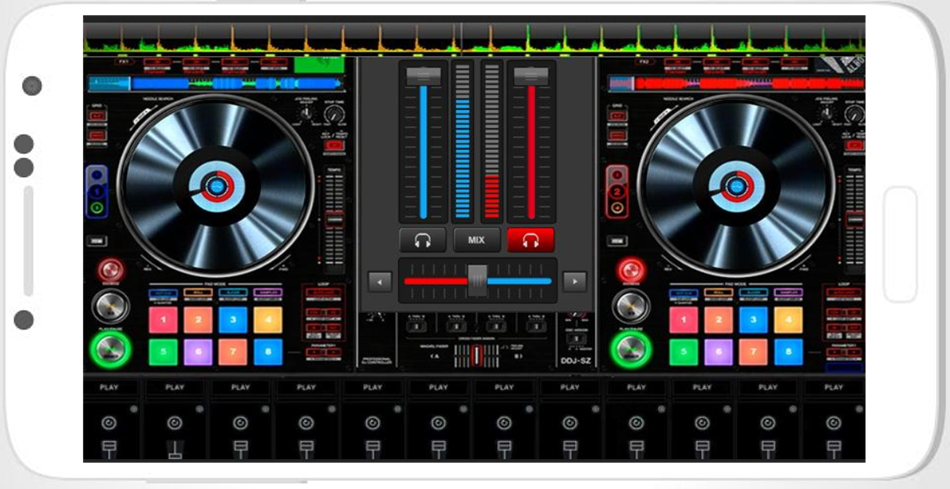Select the purple Sampler pad mode, left deck
This screenshot has width=950, height=489.
[268, 293]
